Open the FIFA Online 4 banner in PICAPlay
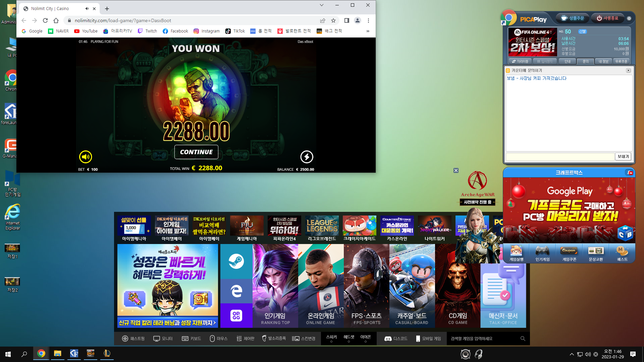This screenshot has width=644, height=362. pyautogui.click(x=533, y=42)
